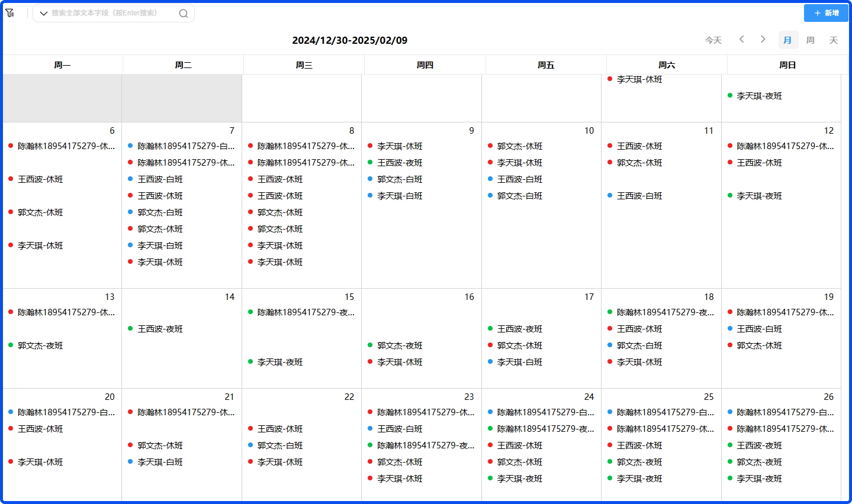Switch to 月 month view
The height and width of the screenshot is (504, 852).
click(x=787, y=40)
